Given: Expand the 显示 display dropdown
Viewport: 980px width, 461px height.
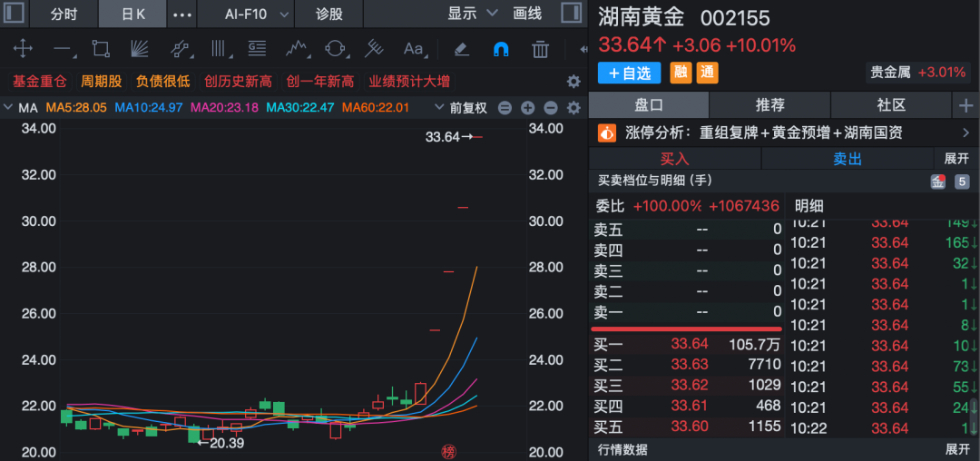Looking at the screenshot, I should [x=473, y=14].
